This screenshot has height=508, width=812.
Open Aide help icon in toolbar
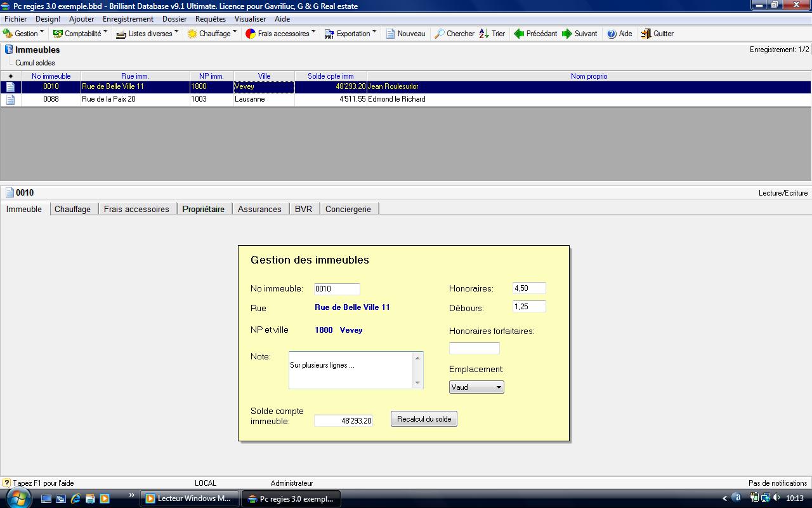point(612,34)
